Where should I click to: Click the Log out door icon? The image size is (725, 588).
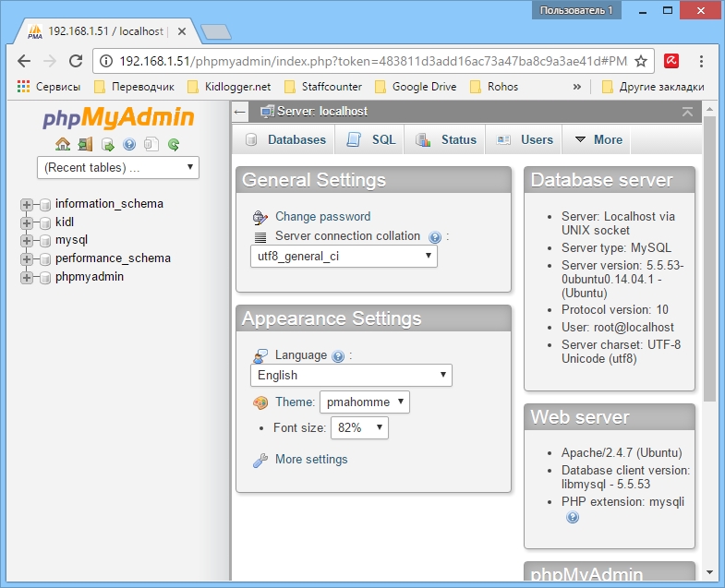click(x=85, y=144)
